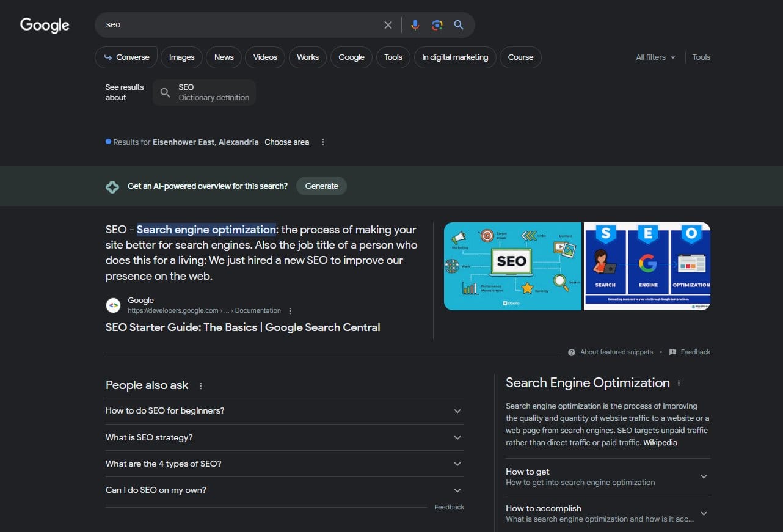This screenshot has height=532, width=783.
Task: Open the Wikipedia link in knowledge panel
Action: coord(660,443)
